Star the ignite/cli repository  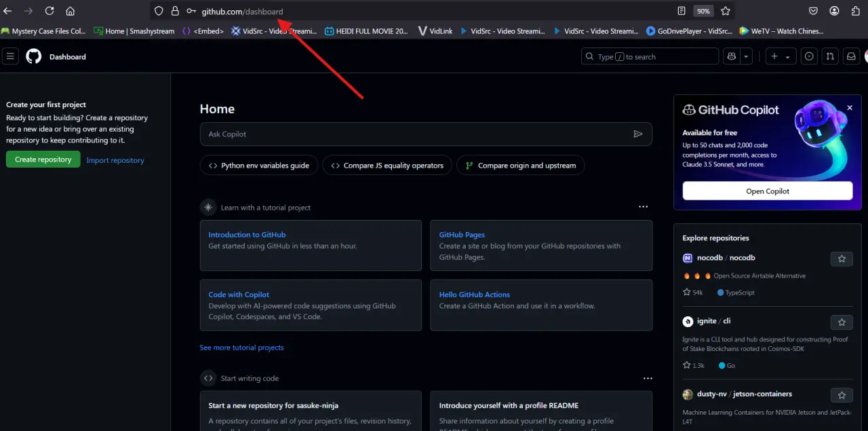coord(842,322)
